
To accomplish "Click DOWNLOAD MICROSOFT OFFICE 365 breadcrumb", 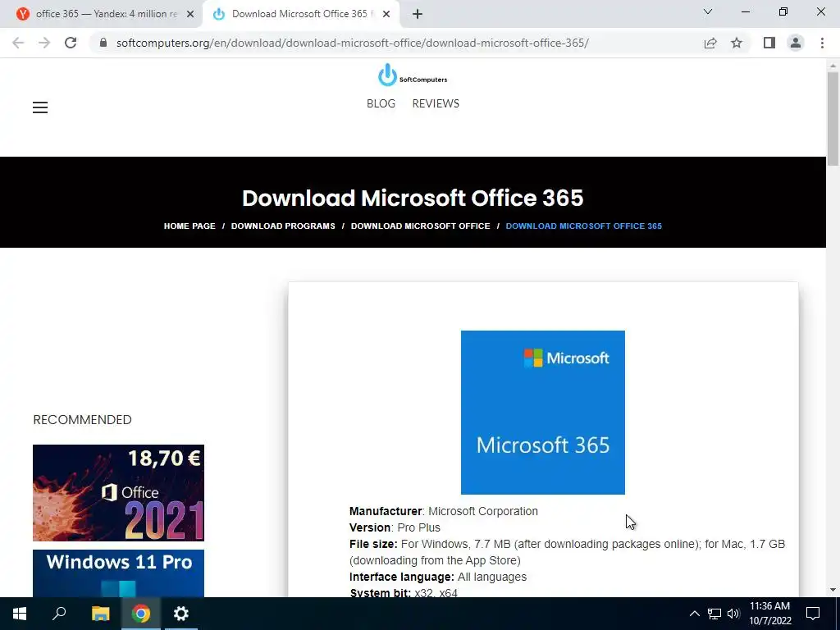I will 584,226.
